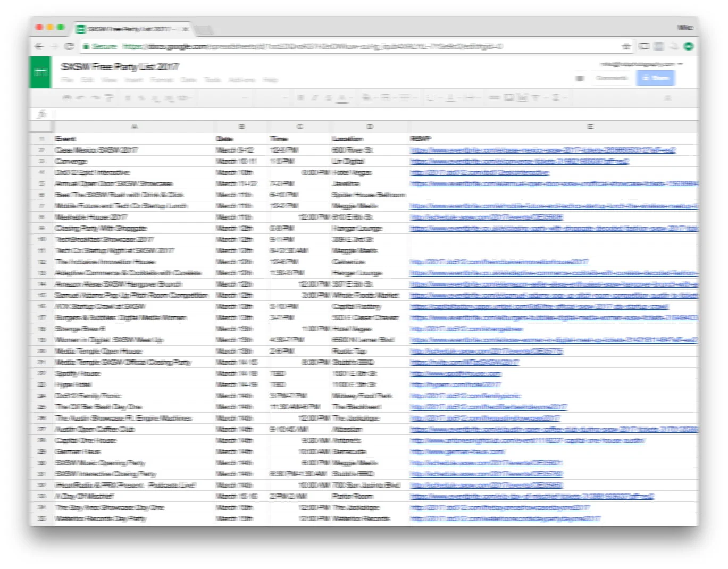This screenshot has height=569, width=728.
Task: Open the Borders dropdown
Action: point(386,98)
